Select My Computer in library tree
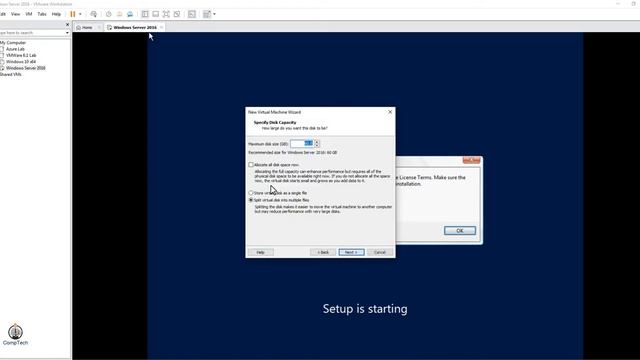The width and height of the screenshot is (640, 360). pos(13,42)
